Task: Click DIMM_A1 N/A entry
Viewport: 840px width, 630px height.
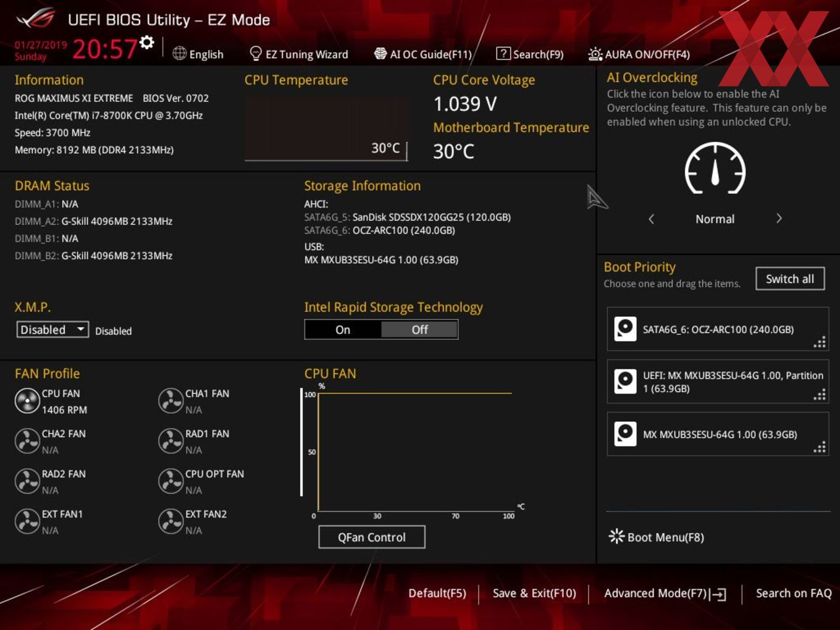Action: click(46, 204)
